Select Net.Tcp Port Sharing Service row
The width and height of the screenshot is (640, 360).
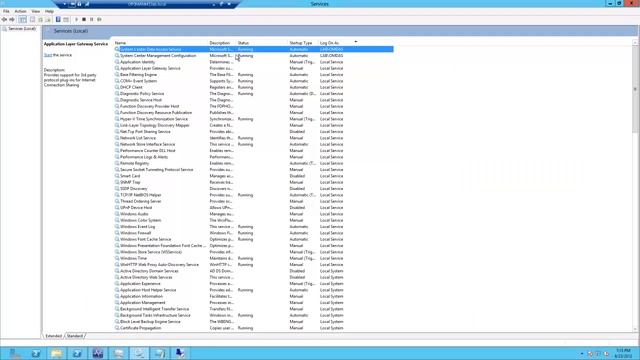[x=253, y=131]
